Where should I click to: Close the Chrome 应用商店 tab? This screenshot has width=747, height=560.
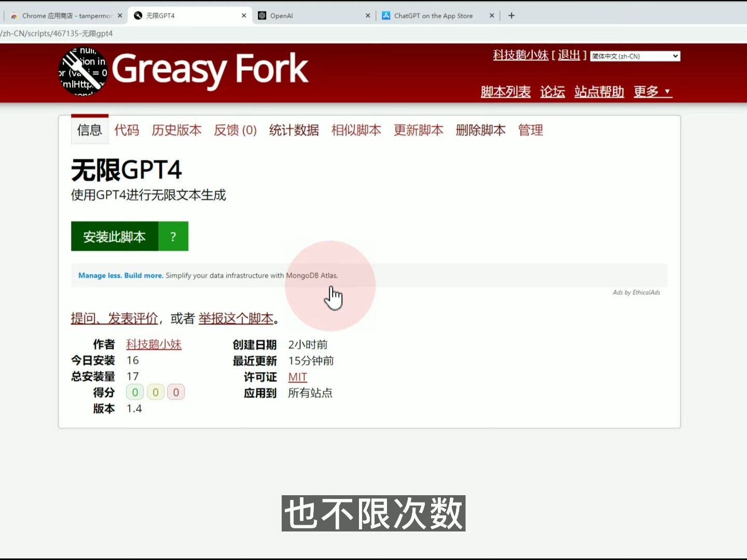(120, 16)
